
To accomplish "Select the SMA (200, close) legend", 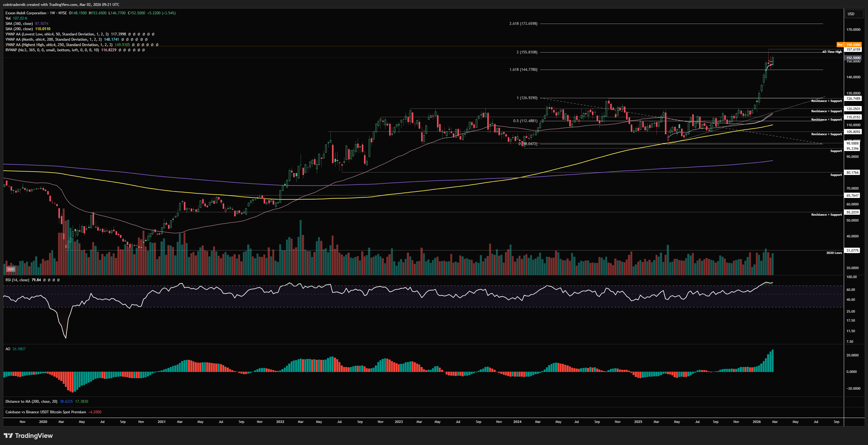I will pos(19,29).
